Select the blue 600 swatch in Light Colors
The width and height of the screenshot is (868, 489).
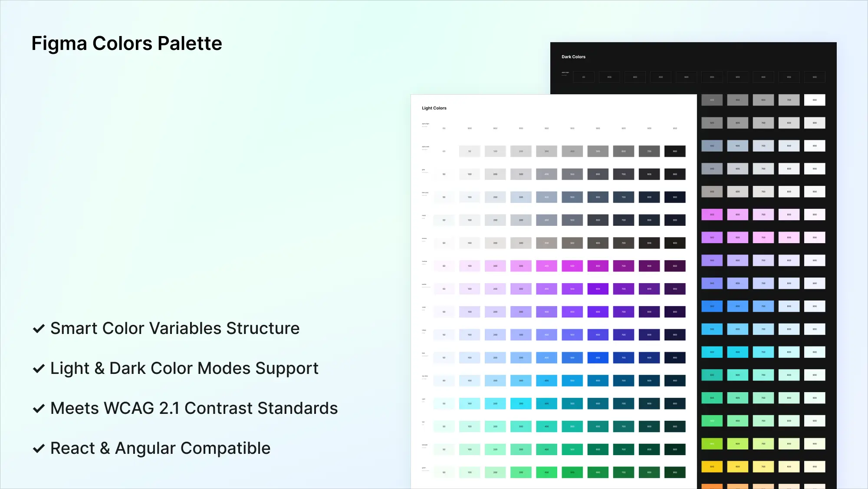pyautogui.click(x=598, y=358)
